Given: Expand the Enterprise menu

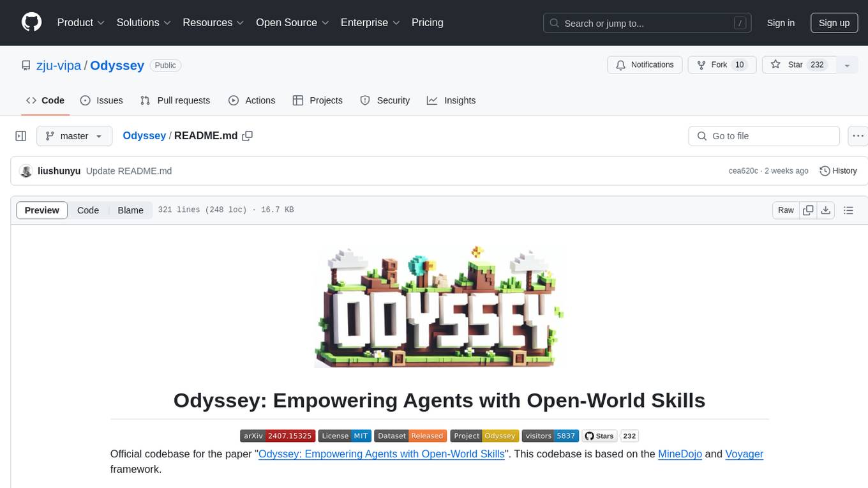Looking at the screenshot, I should click(370, 22).
